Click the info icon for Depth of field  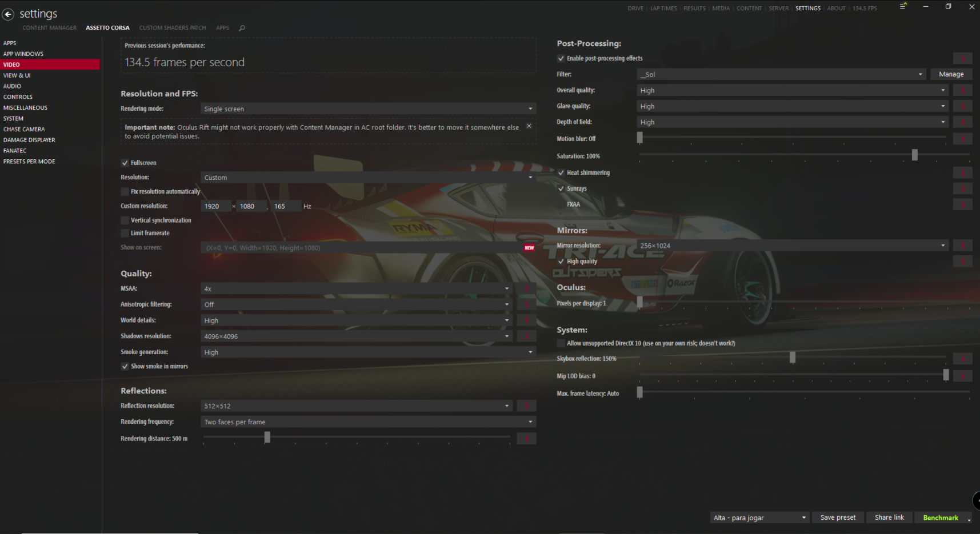pyautogui.click(x=962, y=122)
